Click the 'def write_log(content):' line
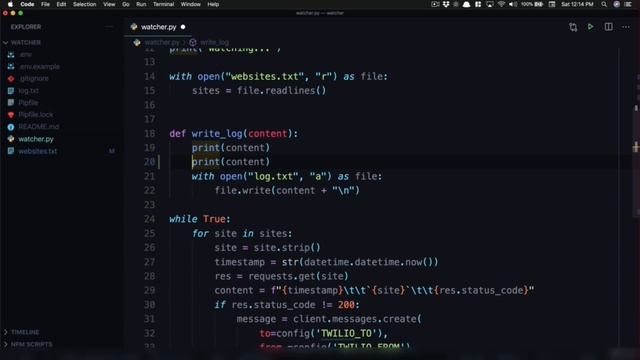This screenshot has height=360, width=640. [x=233, y=133]
